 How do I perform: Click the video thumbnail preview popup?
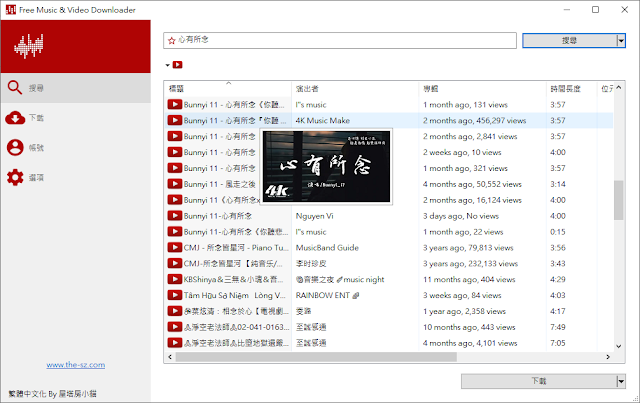point(327,167)
